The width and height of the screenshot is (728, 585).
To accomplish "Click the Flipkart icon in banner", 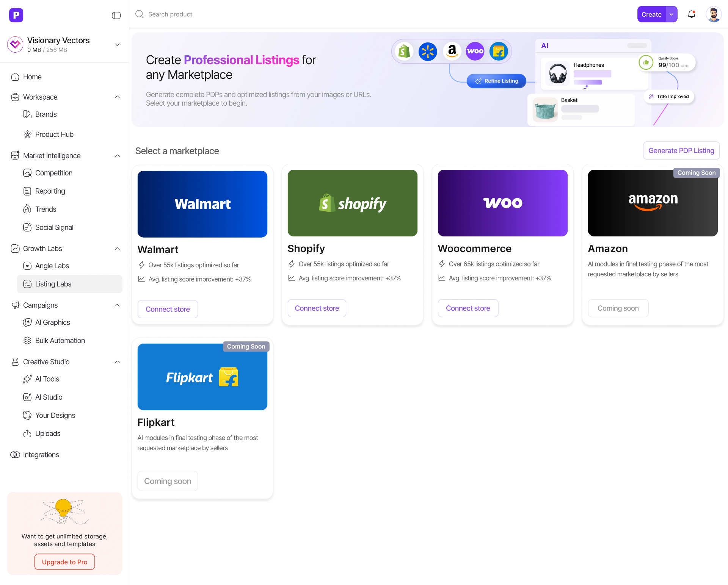I will 499,51.
